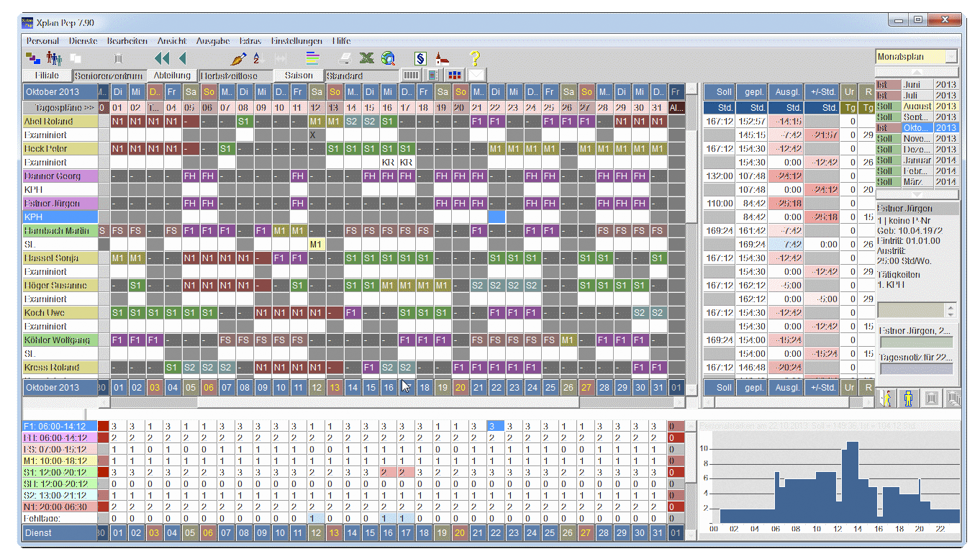
Task: Click the Abteilung button
Action: (x=172, y=75)
